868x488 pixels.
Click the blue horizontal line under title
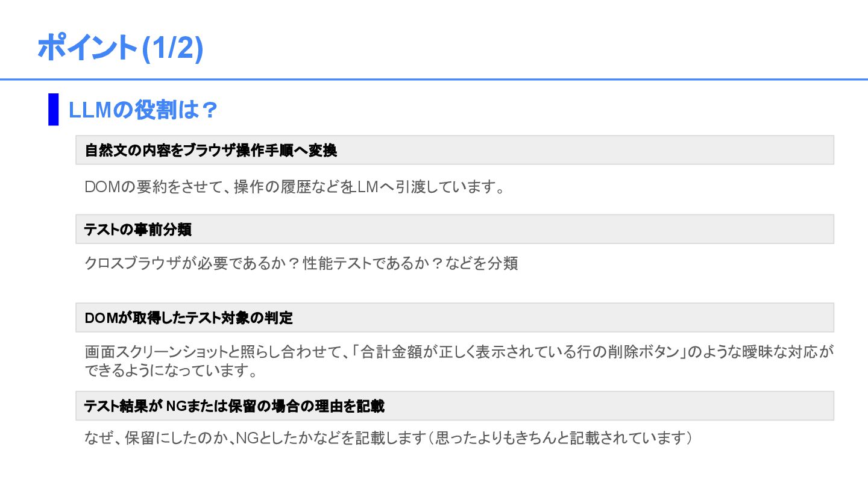coord(434,79)
